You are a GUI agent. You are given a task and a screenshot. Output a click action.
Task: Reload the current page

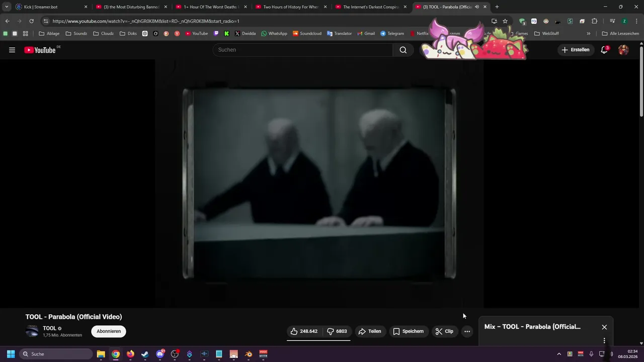31,21
